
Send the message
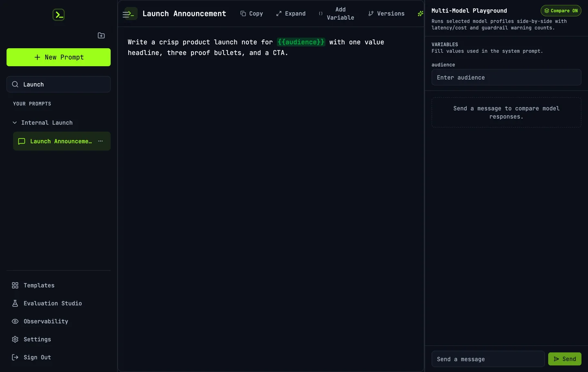[x=565, y=359]
